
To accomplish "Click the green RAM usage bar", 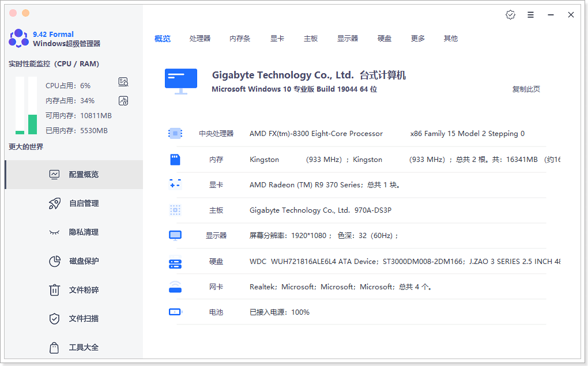I will click(x=33, y=124).
